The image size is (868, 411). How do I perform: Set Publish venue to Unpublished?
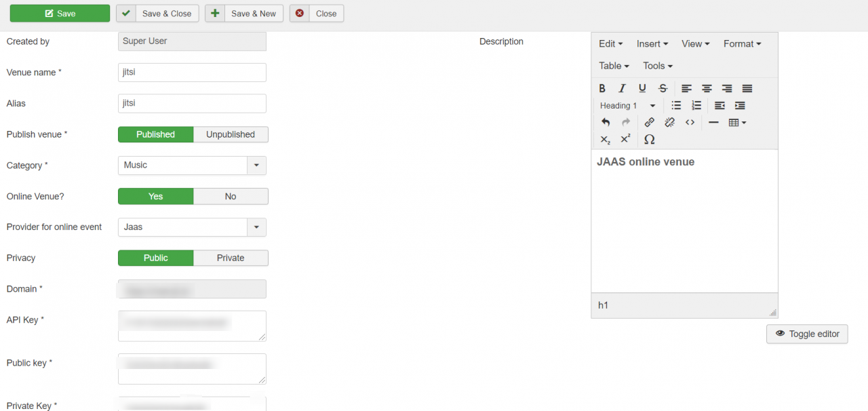point(231,134)
